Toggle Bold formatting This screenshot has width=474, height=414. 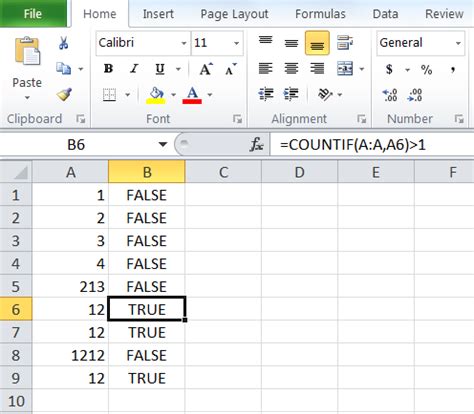pyautogui.click(x=108, y=69)
